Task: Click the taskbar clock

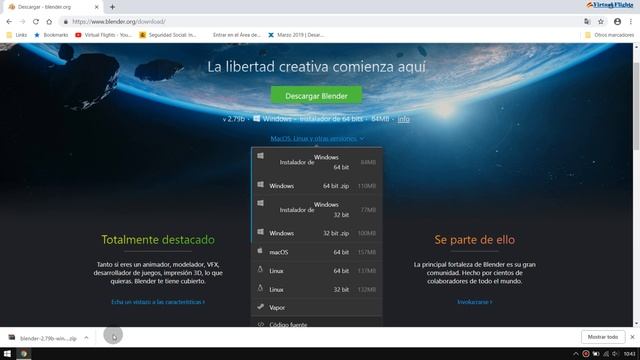Action: tap(629, 354)
